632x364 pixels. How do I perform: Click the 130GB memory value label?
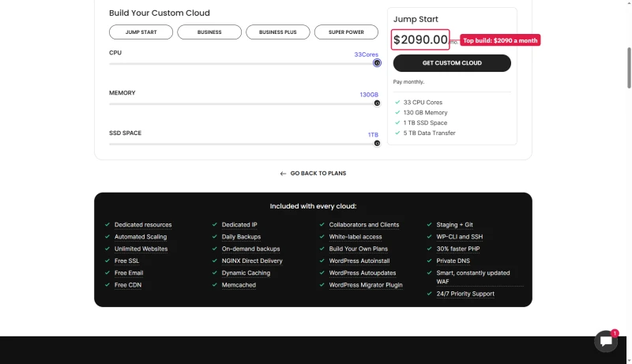pos(369,95)
